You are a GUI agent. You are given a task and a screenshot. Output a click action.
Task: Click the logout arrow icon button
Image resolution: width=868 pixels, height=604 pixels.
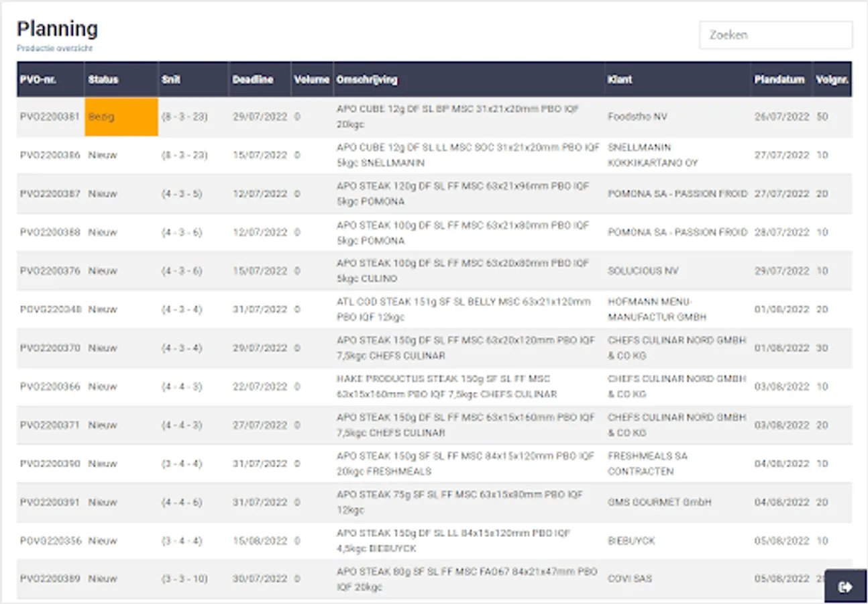click(845, 587)
